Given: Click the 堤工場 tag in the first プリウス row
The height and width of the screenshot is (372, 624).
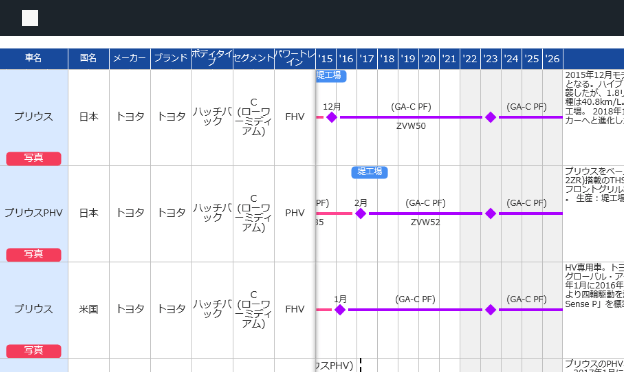Looking at the screenshot, I should pyautogui.click(x=331, y=76).
